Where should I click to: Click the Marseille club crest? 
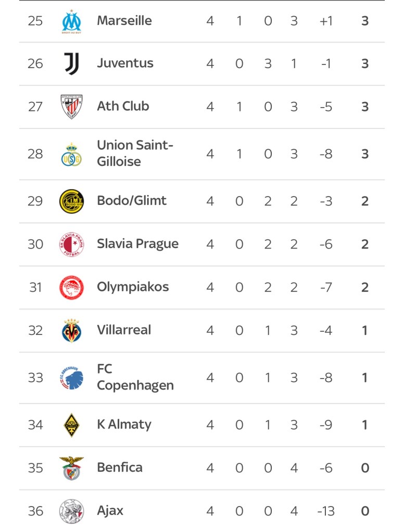click(71, 21)
